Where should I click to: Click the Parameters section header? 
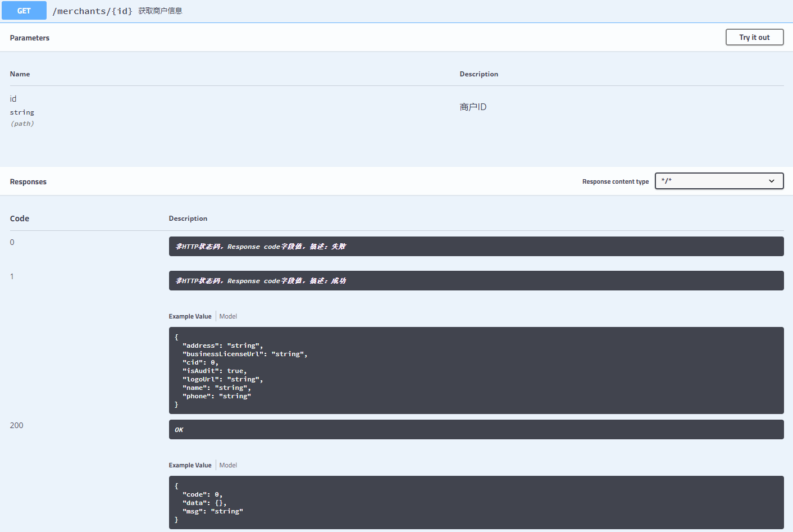point(29,37)
